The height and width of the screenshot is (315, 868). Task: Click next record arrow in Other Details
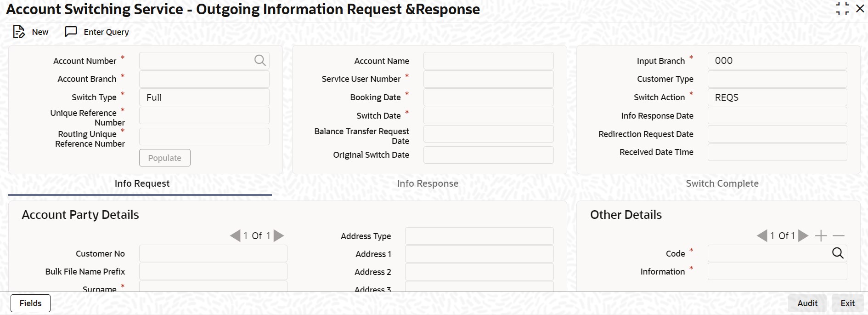tap(802, 235)
